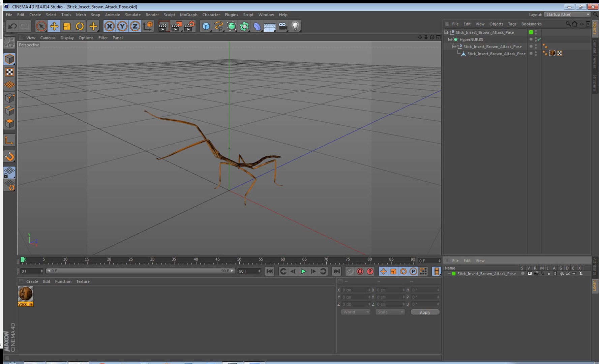Switch to the Content Browser side tab
The height and width of the screenshot is (364, 599).
tap(595, 54)
